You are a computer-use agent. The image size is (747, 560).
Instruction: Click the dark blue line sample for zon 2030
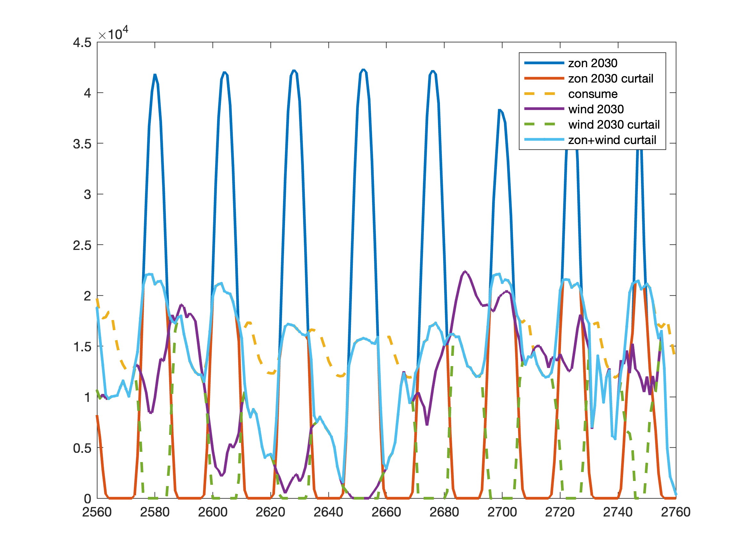click(544, 63)
